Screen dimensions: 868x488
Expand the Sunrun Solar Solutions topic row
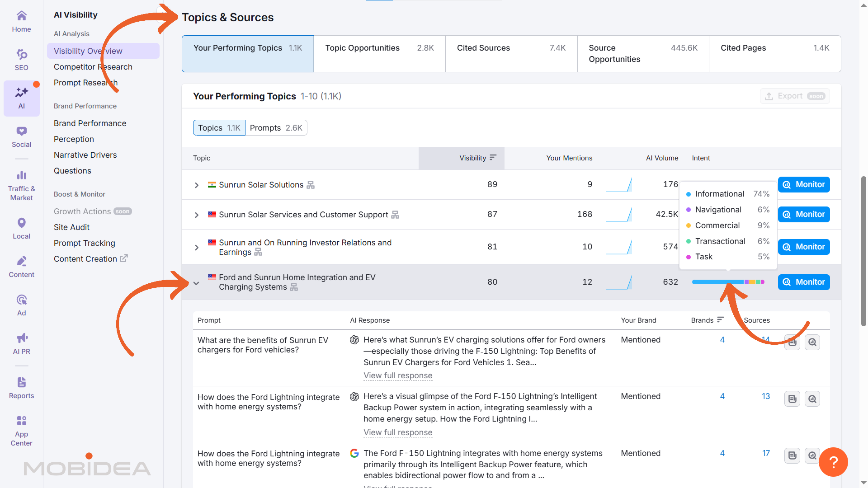196,185
